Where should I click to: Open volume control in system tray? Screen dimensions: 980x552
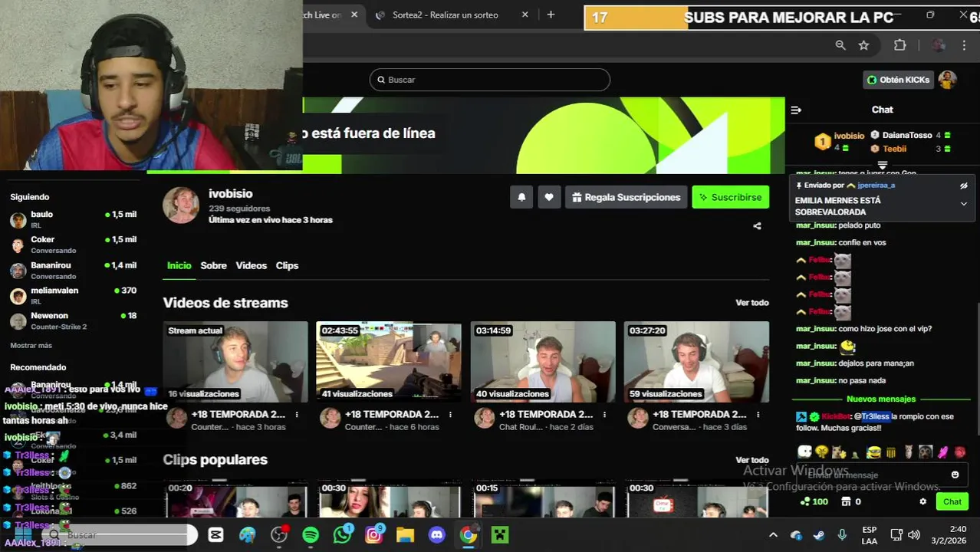click(x=914, y=535)
